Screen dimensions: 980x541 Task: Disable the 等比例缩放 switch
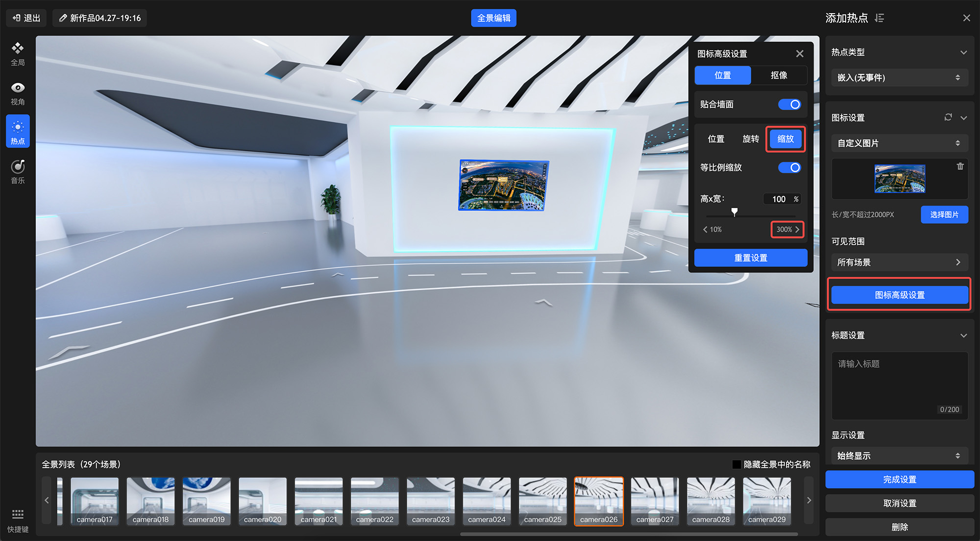click(789, 167)
